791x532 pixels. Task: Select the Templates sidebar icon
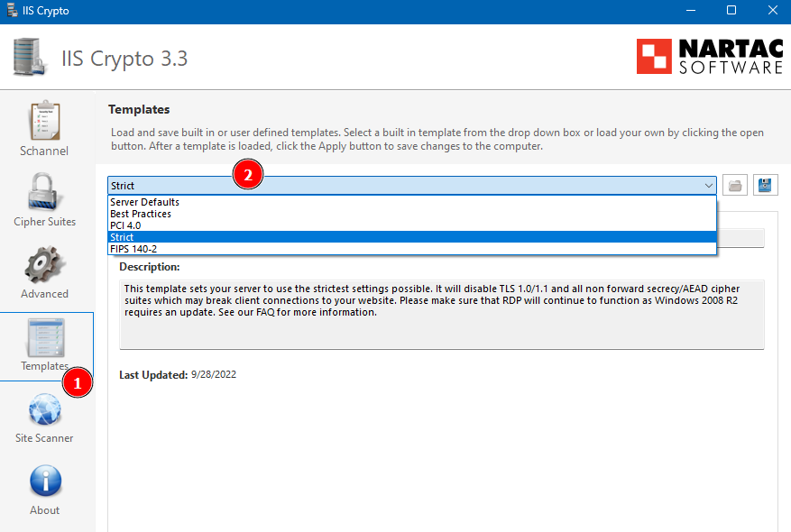44,344
